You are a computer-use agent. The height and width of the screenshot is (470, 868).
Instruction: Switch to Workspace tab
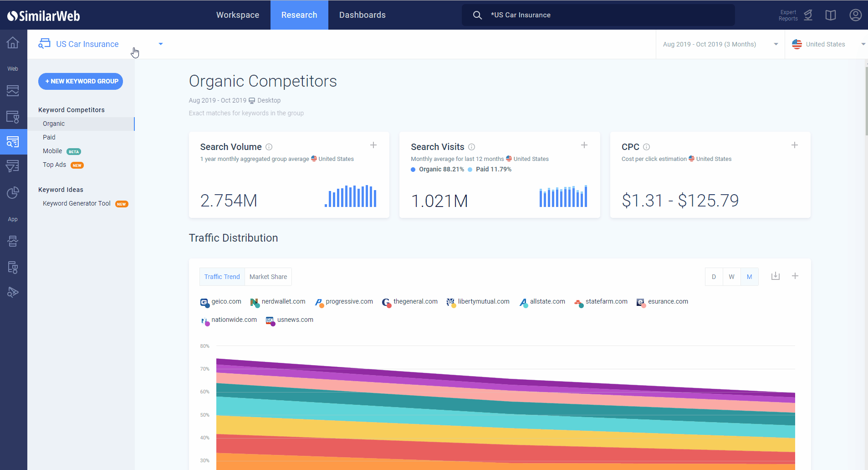pos(238,15)
